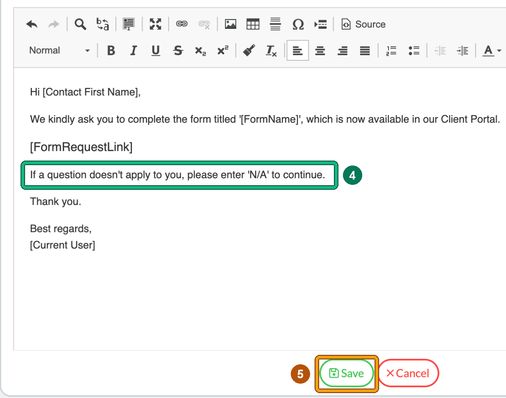Toggle underline formatting
506x398 pixels.
point(155,51)
